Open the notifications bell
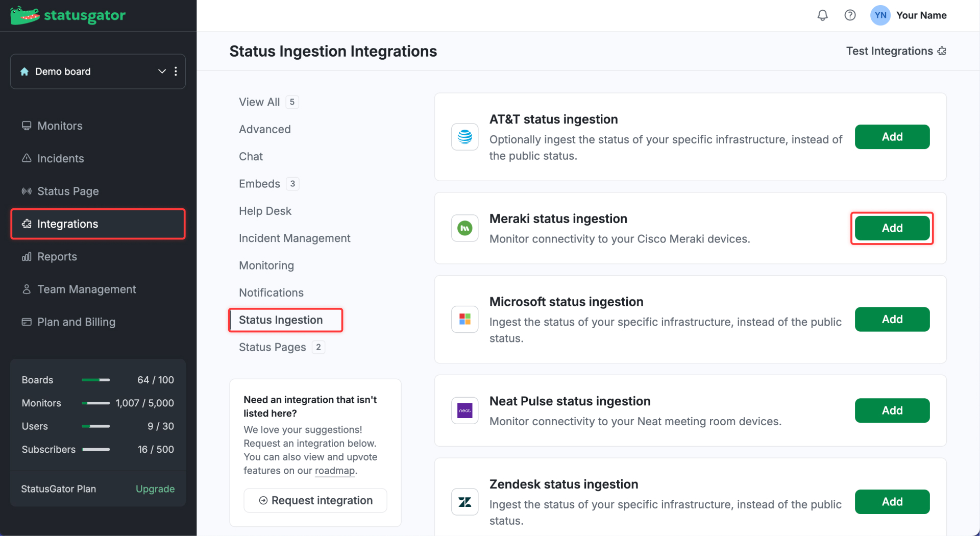 point(822,15)
